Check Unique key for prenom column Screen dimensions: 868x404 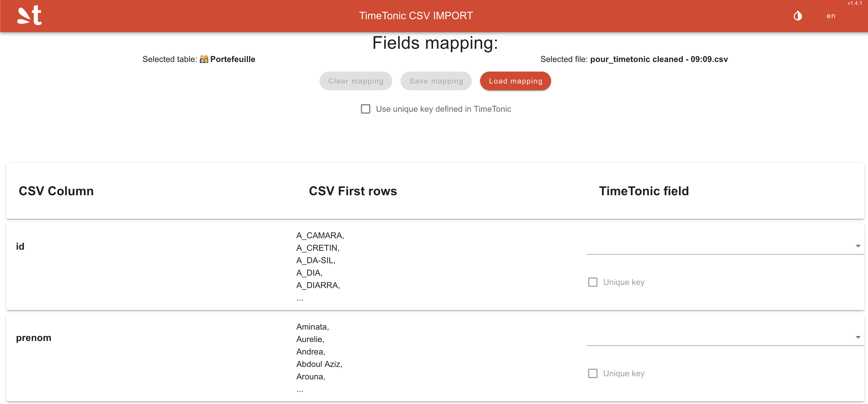[x=592, y=373]
